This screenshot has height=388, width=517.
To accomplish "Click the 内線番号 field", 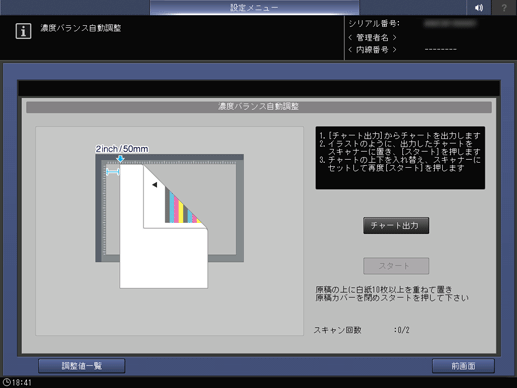I will pos(372,50).
